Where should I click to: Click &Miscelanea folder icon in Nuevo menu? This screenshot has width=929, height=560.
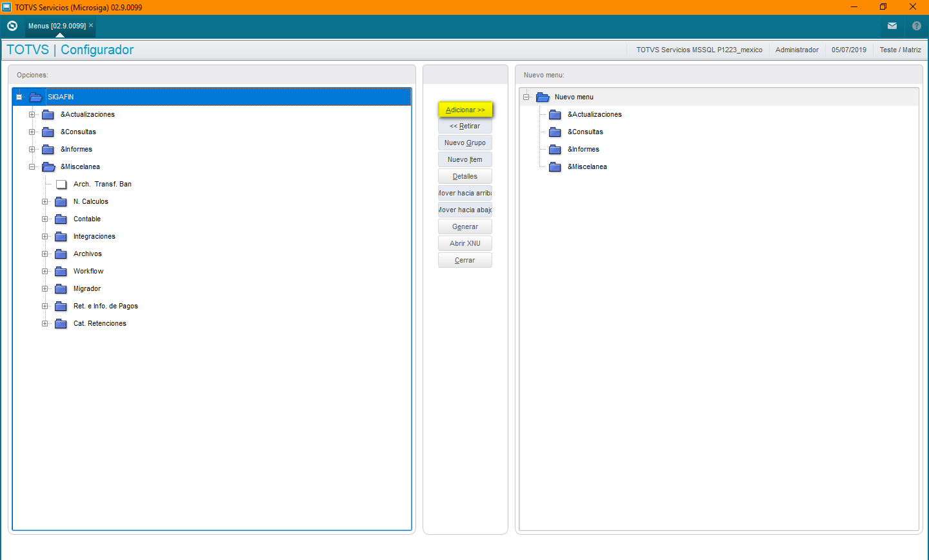555,166
